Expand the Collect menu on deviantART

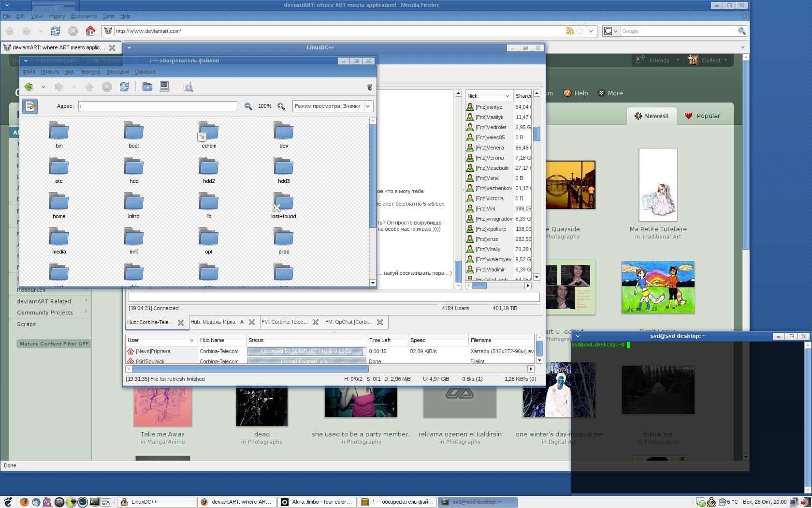pos(709,60)
